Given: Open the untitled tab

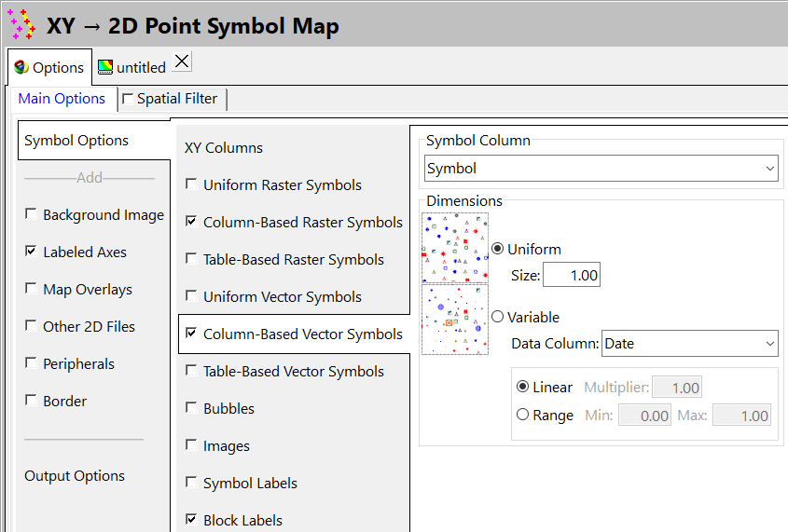Looking at the screenshot, I should point(141,67).
